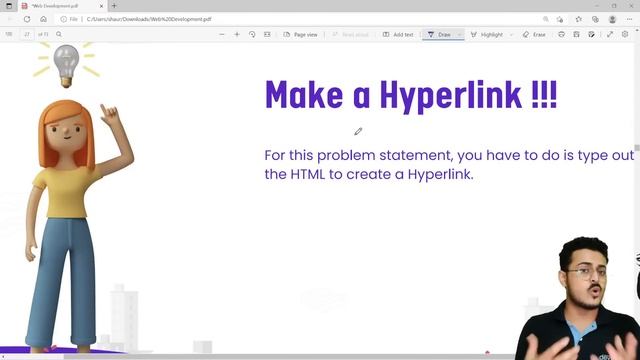Rotate the PDF page
Image resolution: width=640 pixels, height=360 pixels.
point(252,35)
